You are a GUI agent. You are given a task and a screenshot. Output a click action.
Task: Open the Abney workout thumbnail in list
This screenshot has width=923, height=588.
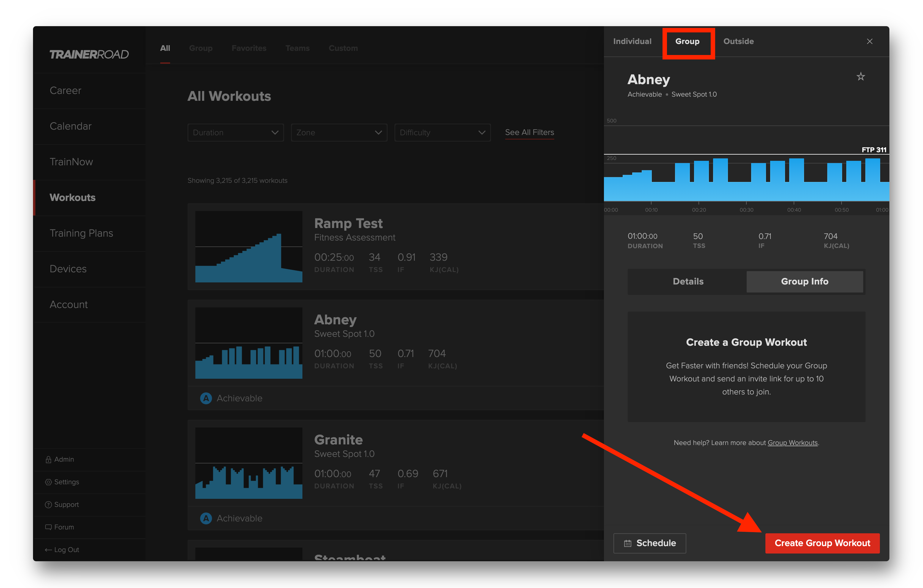pos(249,343)
